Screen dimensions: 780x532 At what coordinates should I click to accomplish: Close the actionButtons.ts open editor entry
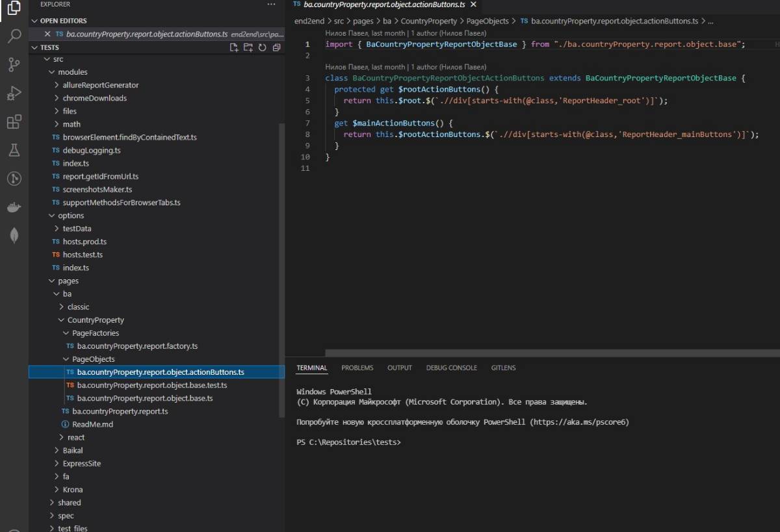coord(47,34)
